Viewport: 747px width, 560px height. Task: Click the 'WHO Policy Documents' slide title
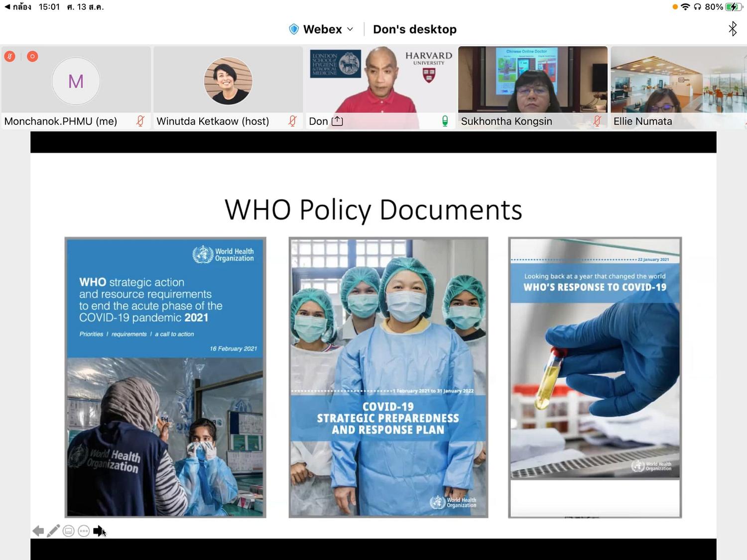(x=373, y=210)
